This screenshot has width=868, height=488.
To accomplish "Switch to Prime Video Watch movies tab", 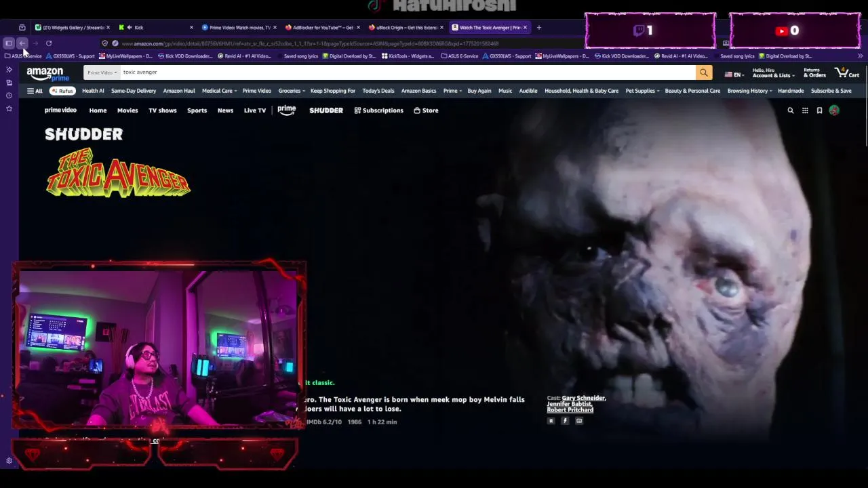I will click(x=239, y=28).
